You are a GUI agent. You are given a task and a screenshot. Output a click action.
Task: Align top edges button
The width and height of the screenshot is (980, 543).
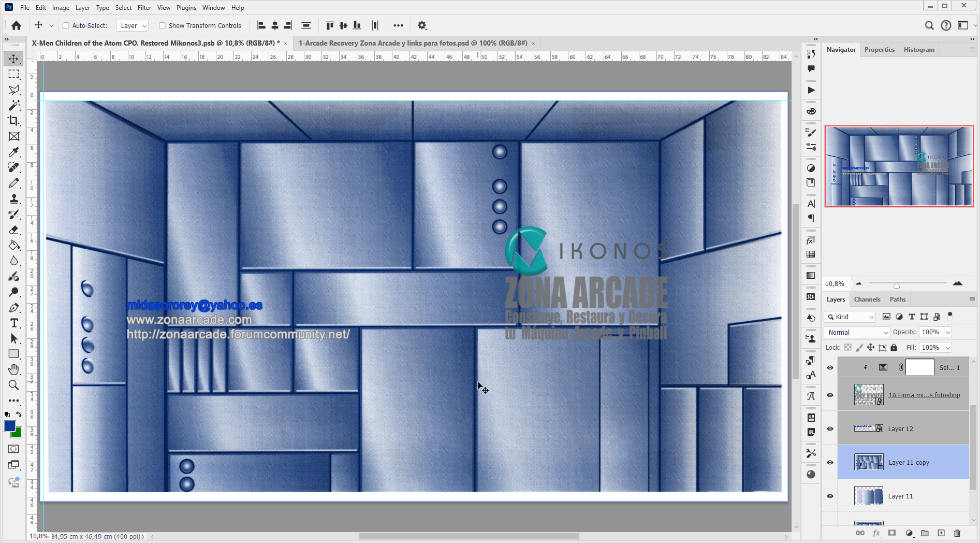[x=330, y=25]
